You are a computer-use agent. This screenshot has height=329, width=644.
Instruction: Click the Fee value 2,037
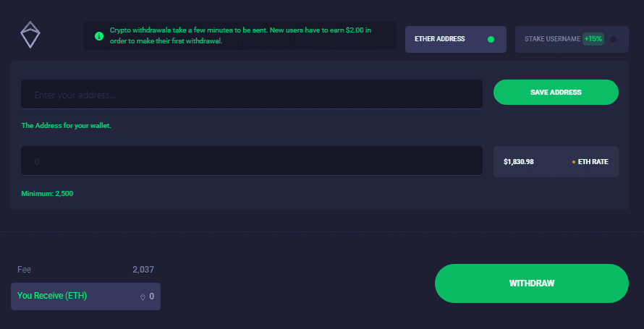pyautogui.click(x=143, y=270)
